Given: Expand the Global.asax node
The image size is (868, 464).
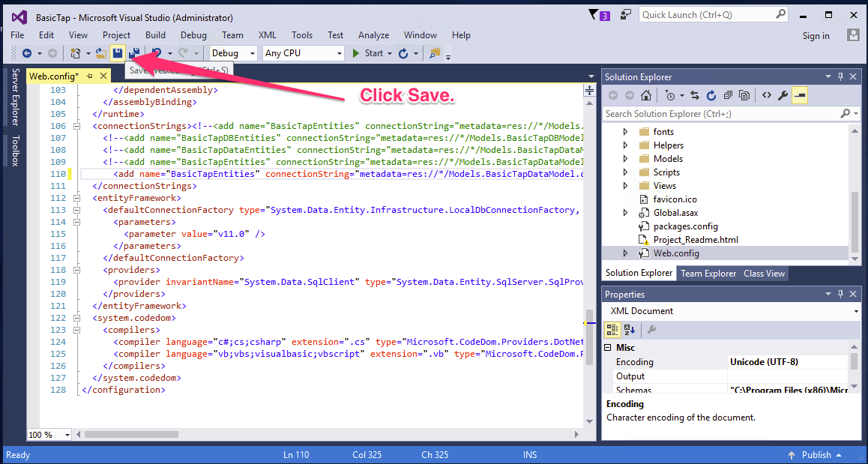Looking at the screenshot, I should [x=625, y=213].
